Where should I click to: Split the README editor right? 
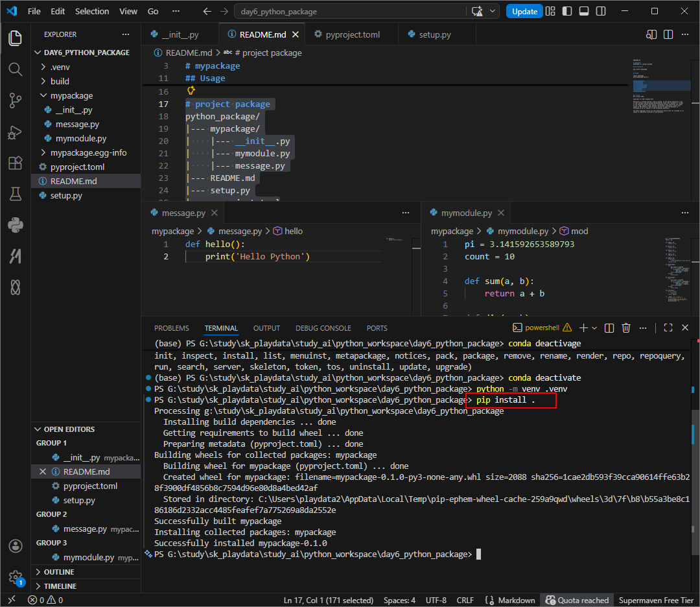pos(668,34)
